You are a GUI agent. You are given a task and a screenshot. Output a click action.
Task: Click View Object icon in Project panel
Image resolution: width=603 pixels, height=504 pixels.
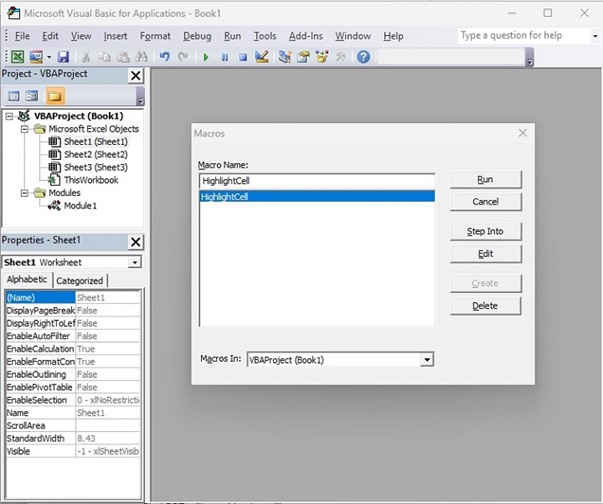[x=32, y=96]
